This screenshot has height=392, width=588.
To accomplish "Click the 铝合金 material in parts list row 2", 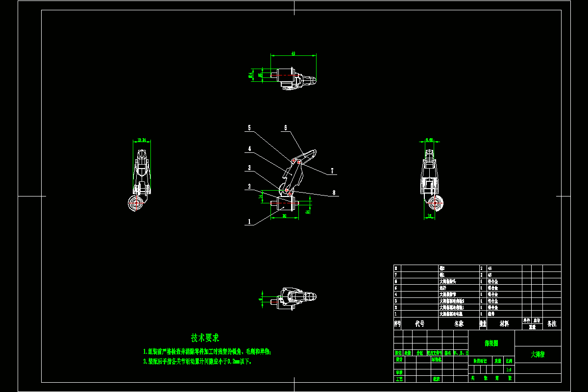I will [492, 307].
